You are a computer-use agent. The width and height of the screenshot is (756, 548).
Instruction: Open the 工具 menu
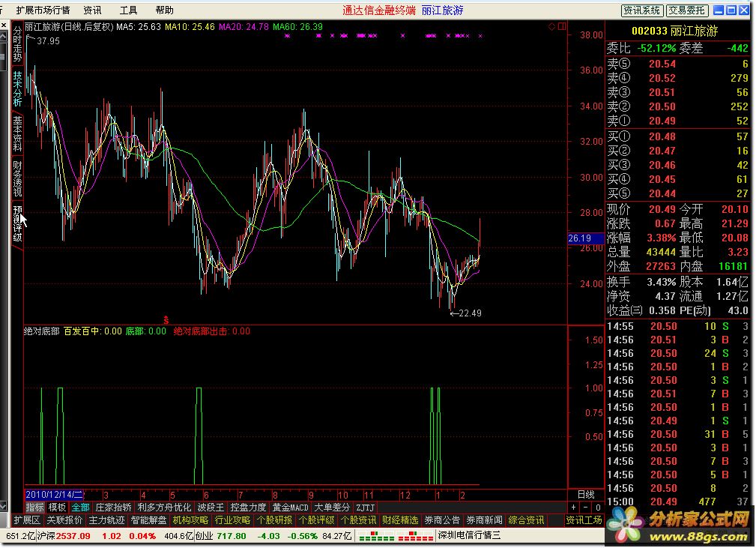tap(128, 10)
